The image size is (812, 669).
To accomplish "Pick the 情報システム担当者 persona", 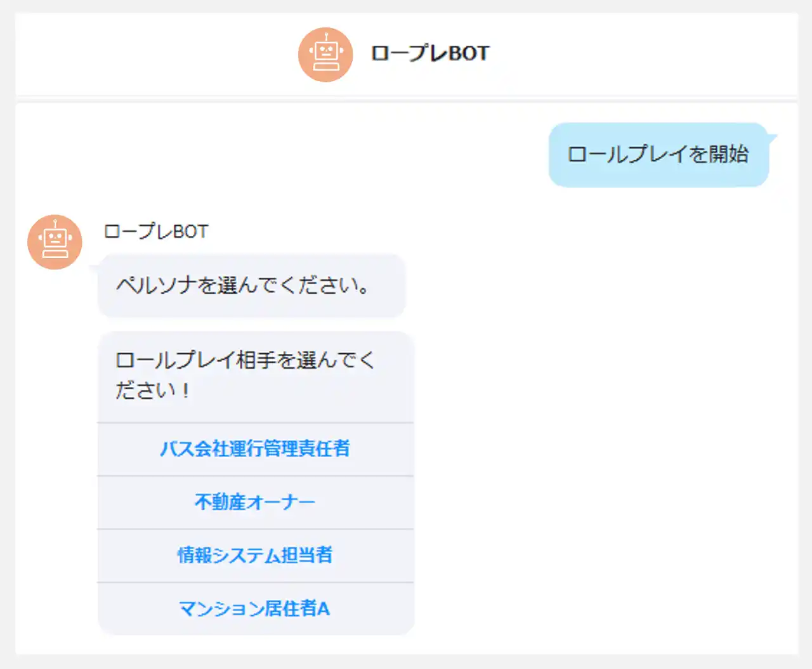I will pyautogui.click(x=255, y=555).
